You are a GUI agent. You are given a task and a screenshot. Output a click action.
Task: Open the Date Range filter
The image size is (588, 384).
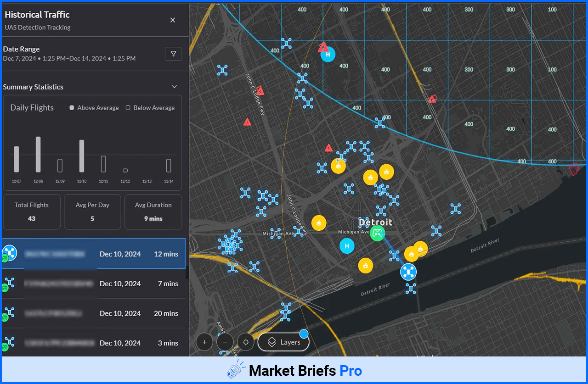tap(173, 54)
